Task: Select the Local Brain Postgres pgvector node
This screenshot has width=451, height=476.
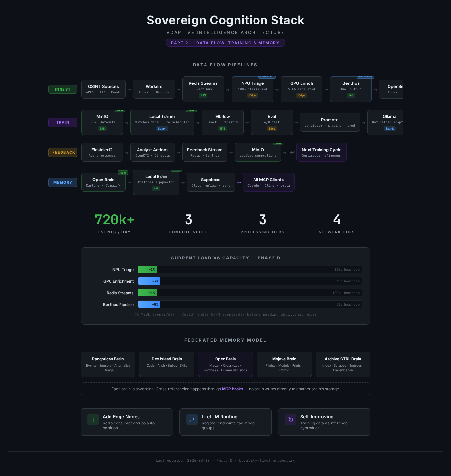Action: 156,182
